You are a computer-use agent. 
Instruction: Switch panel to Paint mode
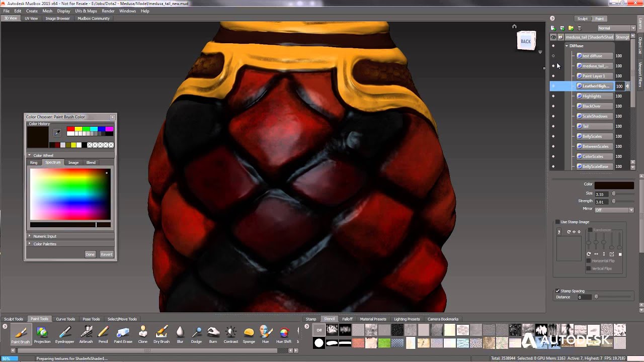[599, 19]
